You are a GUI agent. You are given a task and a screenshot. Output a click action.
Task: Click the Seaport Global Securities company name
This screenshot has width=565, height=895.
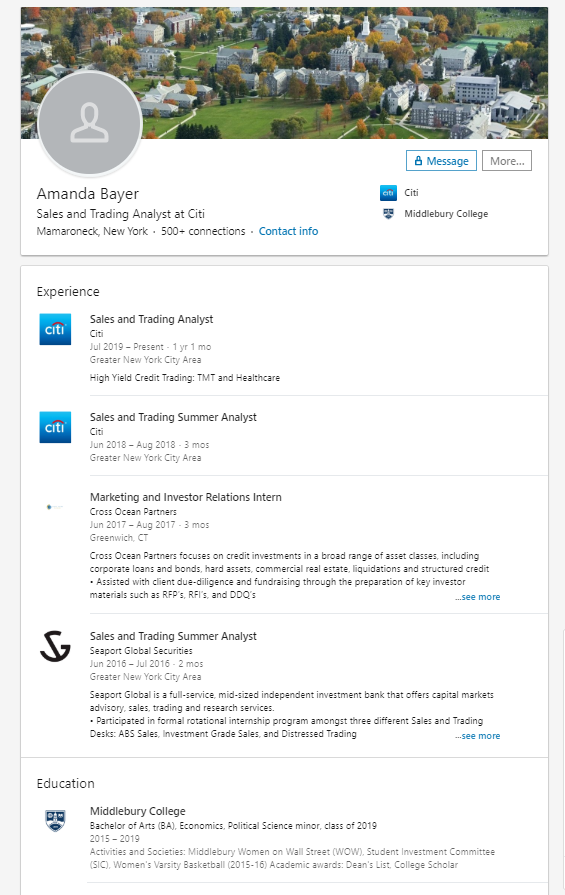[141, 651]
